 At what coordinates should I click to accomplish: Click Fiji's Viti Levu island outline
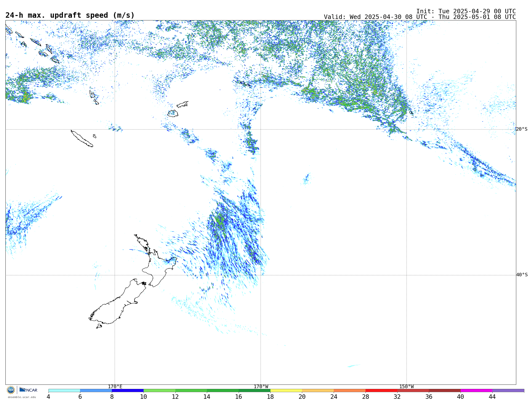click(173, 113)
